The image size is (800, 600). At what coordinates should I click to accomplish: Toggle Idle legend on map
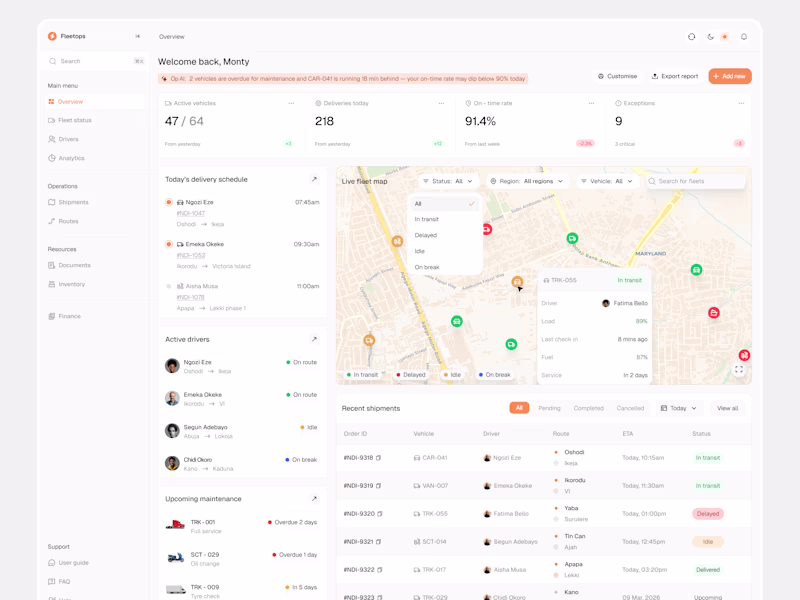[452, 375]
